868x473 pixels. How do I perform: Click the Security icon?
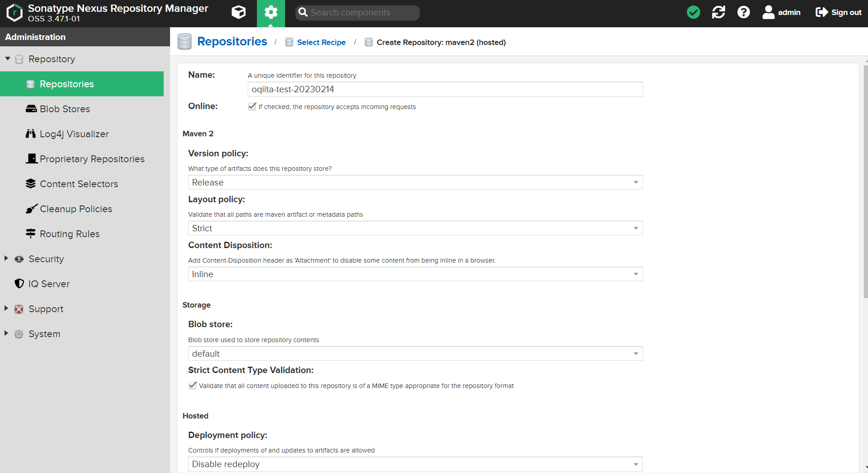19,259
